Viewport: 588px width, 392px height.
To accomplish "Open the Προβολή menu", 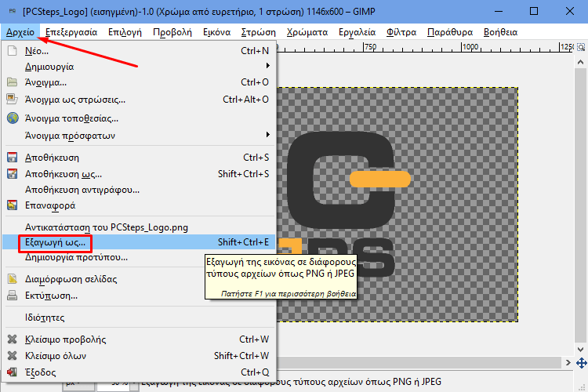I will pyautogui.click(x=172, y=32).
